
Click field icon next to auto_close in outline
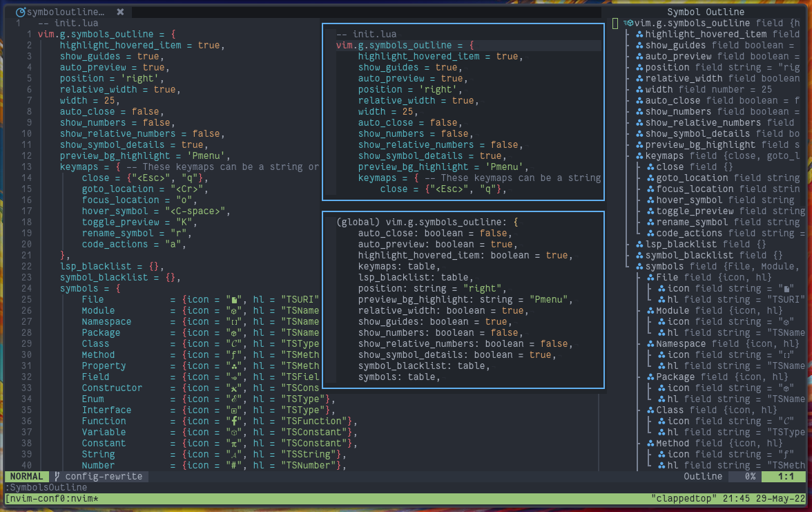(639, 101)
